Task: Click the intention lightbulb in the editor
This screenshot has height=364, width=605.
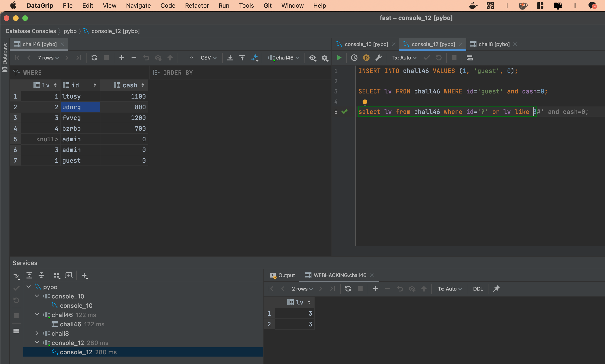Action: (365, 102)
